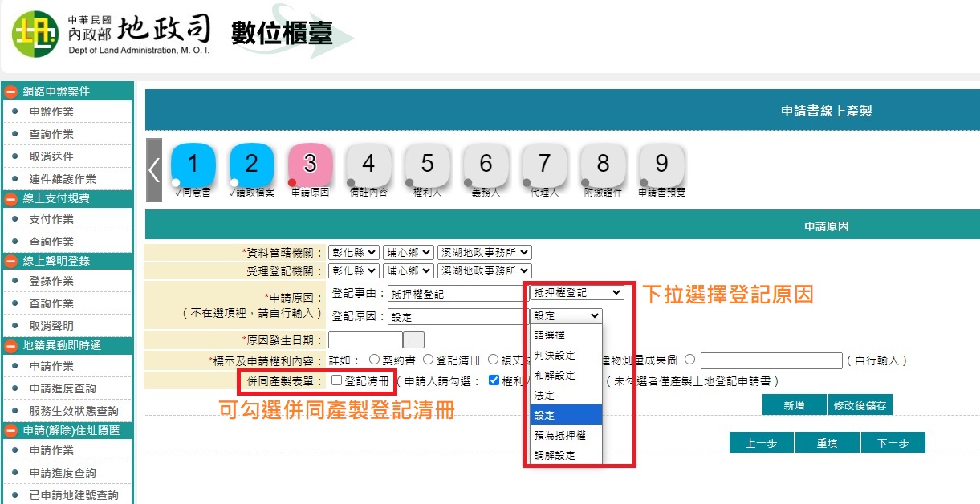980x504 pixels.
Task: Go to step 4 備註內容 icon
Action: (x=368, y=165)
